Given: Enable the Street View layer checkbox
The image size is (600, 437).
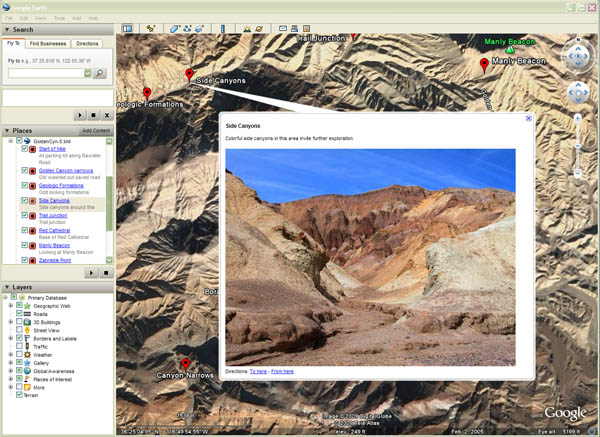Looking at the screenshot, I should 19,330.
